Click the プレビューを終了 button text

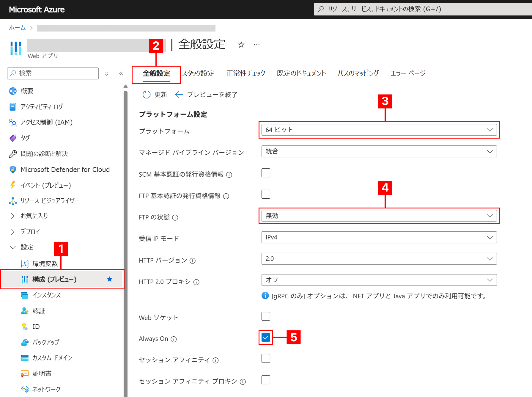(212, 95)
